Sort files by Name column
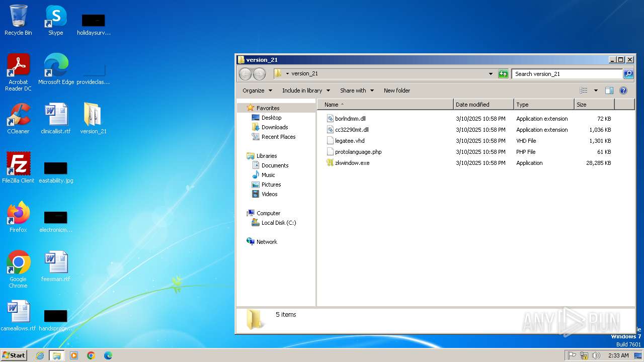 385,105
